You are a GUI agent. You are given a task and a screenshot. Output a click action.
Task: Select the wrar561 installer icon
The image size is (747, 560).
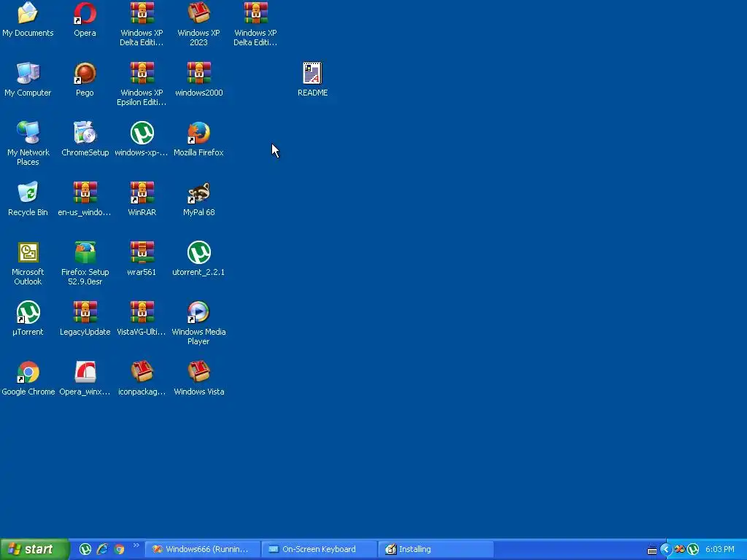142,258
